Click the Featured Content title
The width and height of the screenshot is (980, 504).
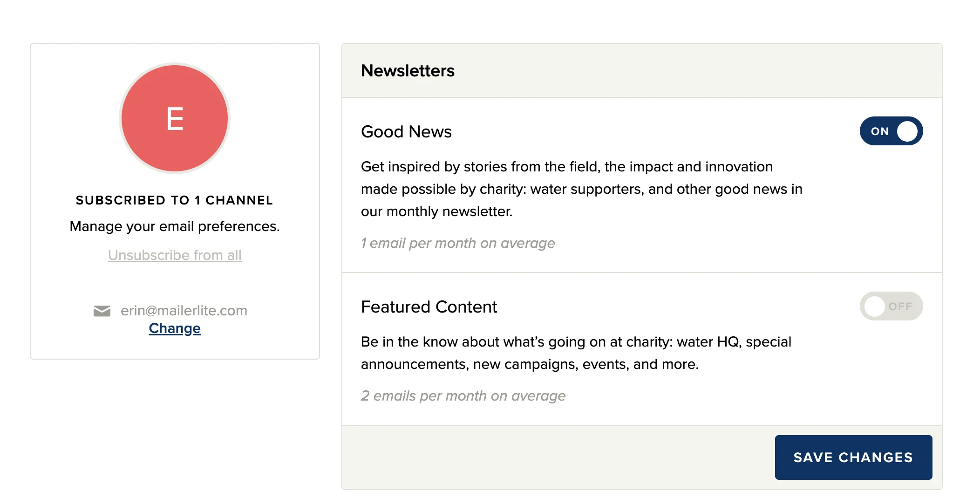pos(429,307)
